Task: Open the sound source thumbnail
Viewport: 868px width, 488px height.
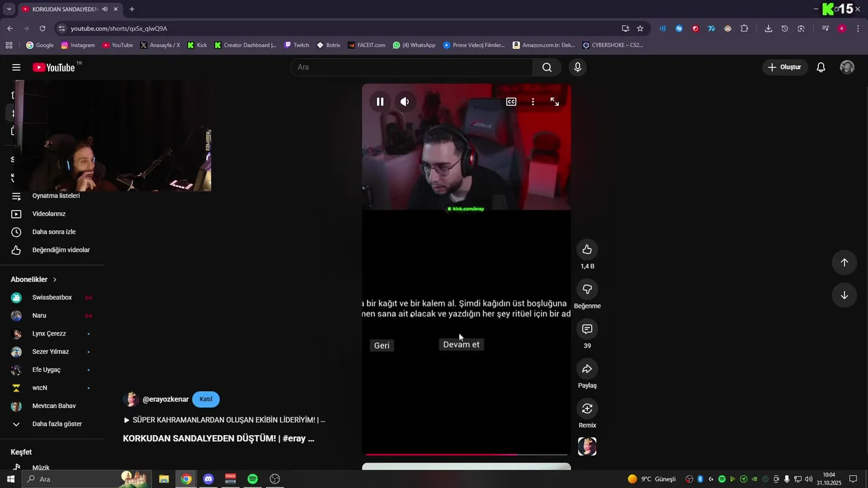Action: click(587, 446)
